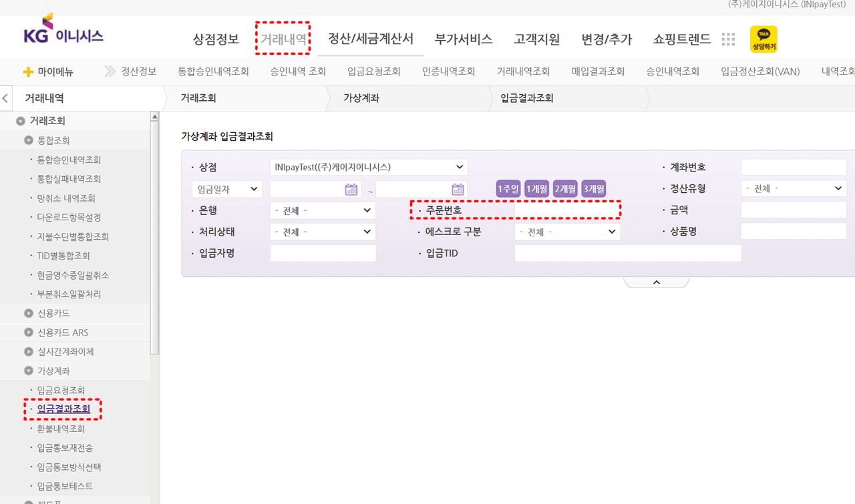The image size is (855, 504).
Task: Expand the 실시간계좌이체 tree section
Action: click(x=29, y=352)
